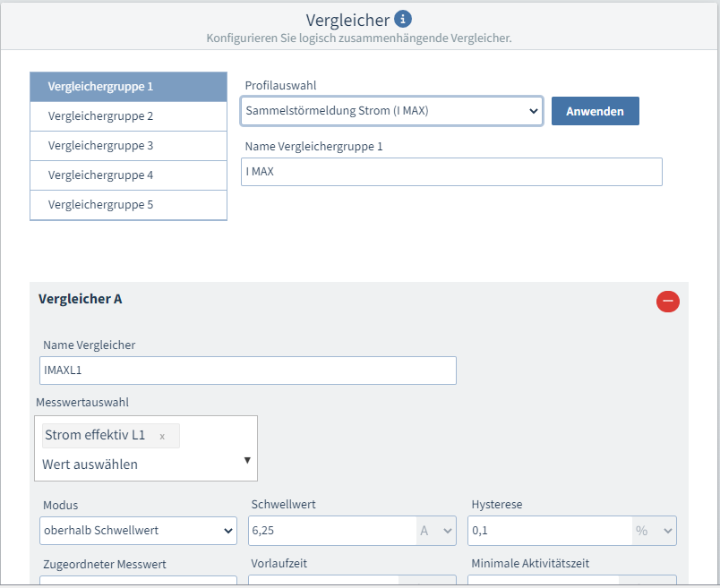Focus the Name Vergleichergruppe 1 field
720x588 pixels.
pos(451,172)
